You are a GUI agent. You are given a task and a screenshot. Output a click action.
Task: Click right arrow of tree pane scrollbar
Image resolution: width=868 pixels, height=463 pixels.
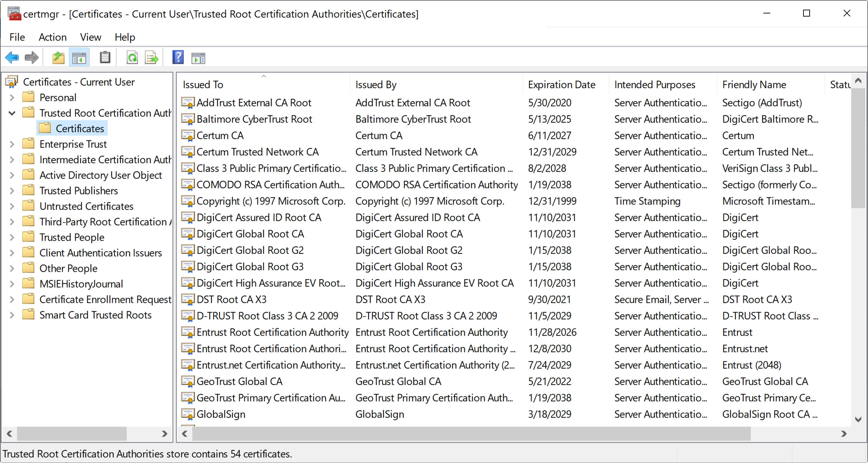[164, 434]
